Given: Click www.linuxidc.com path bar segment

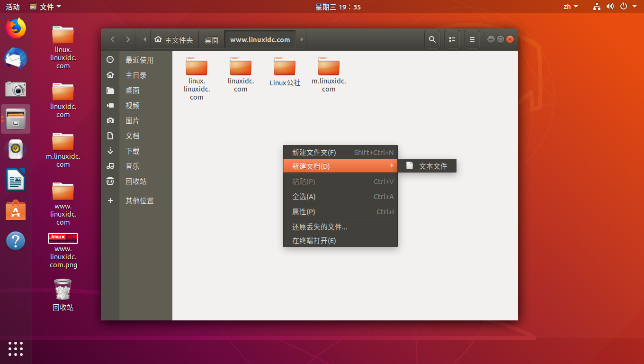Looking at the screenshot, I should click(x=260, y=40).
